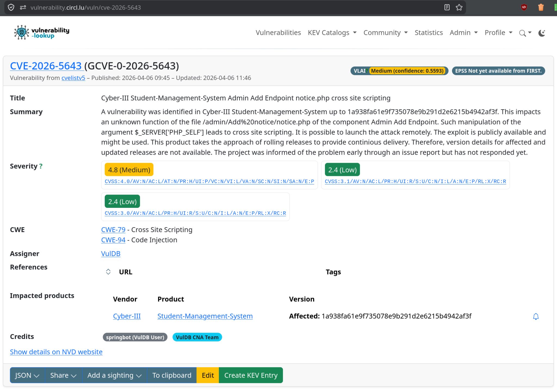Open the CWE-79 link
Screen dimensions: 557x392
113,230
